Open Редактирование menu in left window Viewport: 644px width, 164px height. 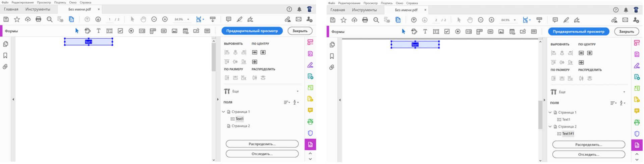22,2
